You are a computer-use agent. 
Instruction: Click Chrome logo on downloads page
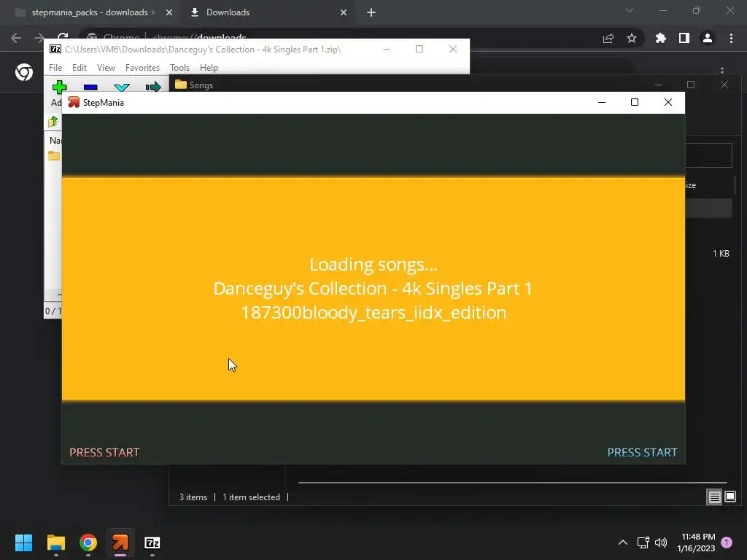point(24,72)
